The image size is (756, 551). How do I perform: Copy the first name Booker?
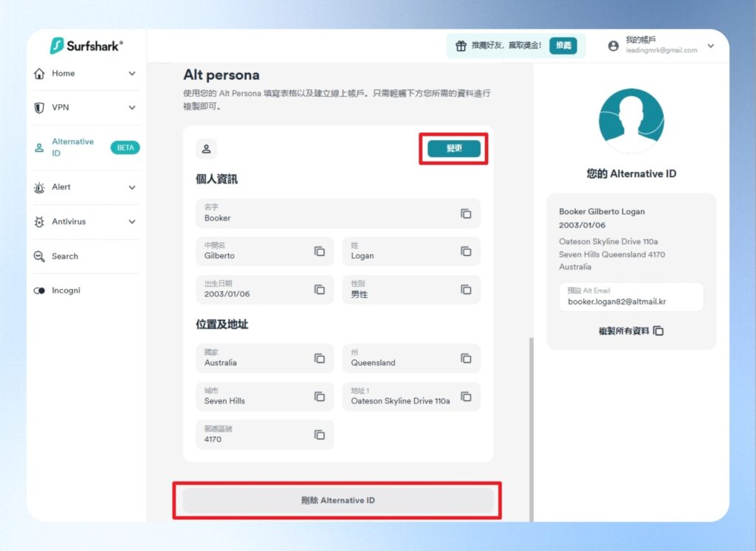(x=466, y=213)
